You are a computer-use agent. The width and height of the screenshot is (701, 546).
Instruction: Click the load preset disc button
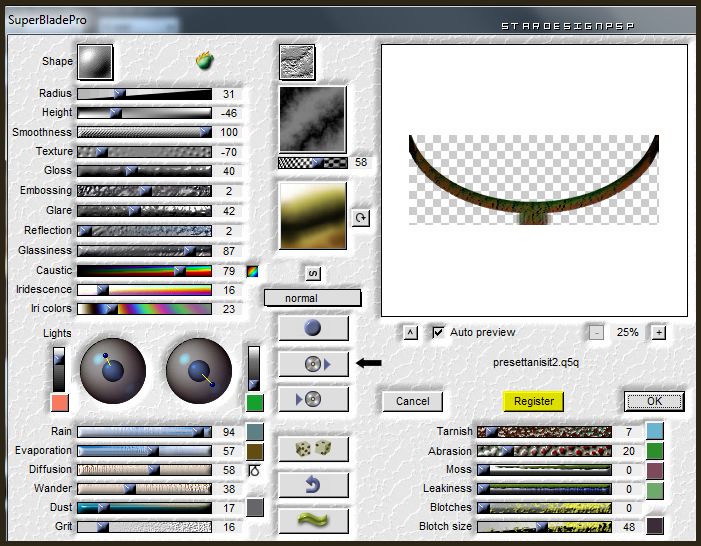[313, 364]
